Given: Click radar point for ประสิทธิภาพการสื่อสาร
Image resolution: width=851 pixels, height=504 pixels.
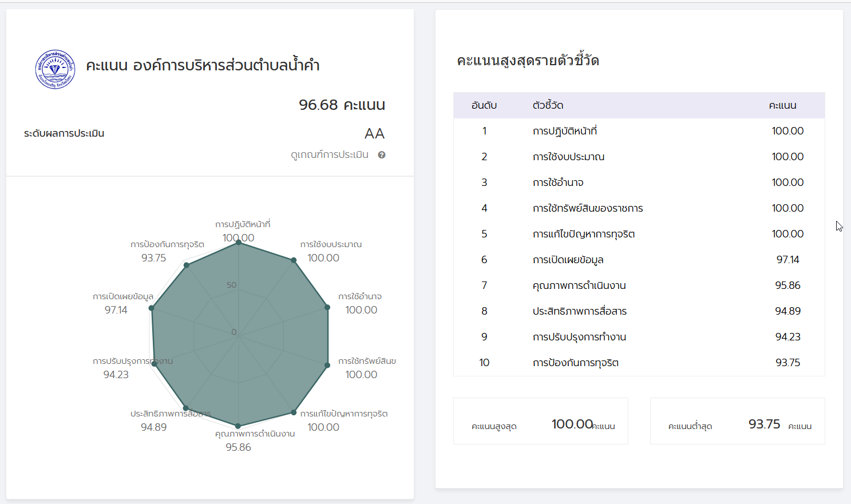Looking at the screenshot, I should 185,408.
